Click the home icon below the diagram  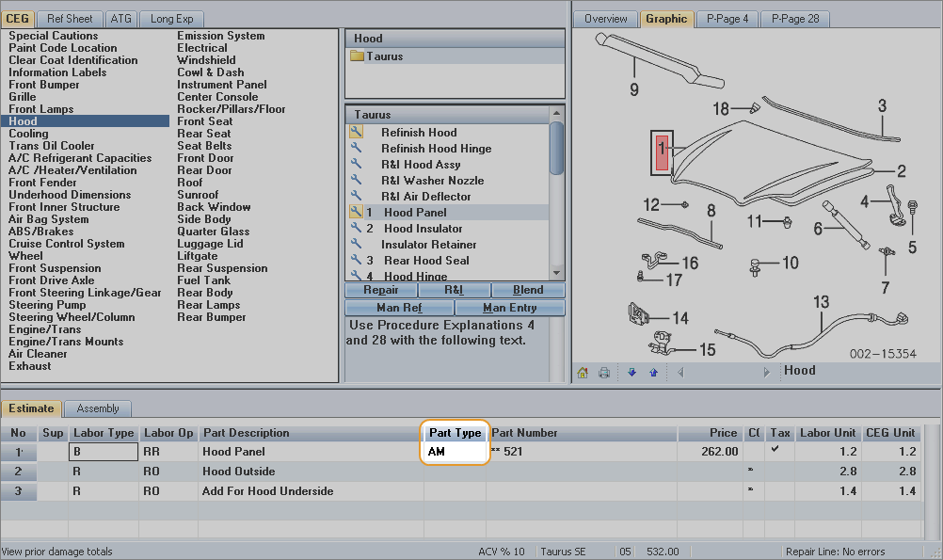pyautogui.click(x=583, y=372)
